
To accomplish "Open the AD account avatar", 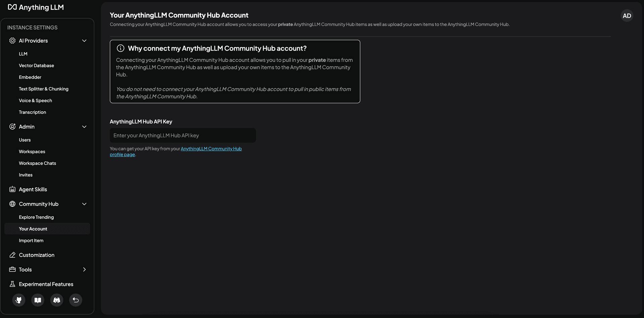I will (x=627, y=15).
